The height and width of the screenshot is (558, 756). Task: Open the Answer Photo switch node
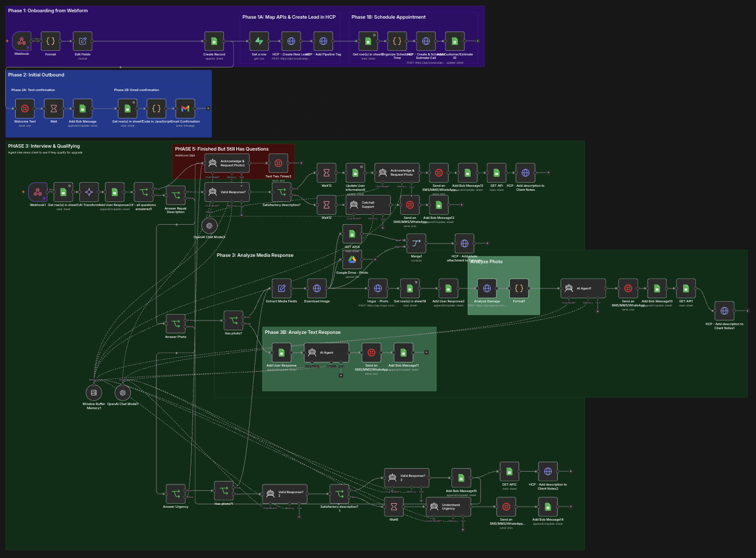176,324
